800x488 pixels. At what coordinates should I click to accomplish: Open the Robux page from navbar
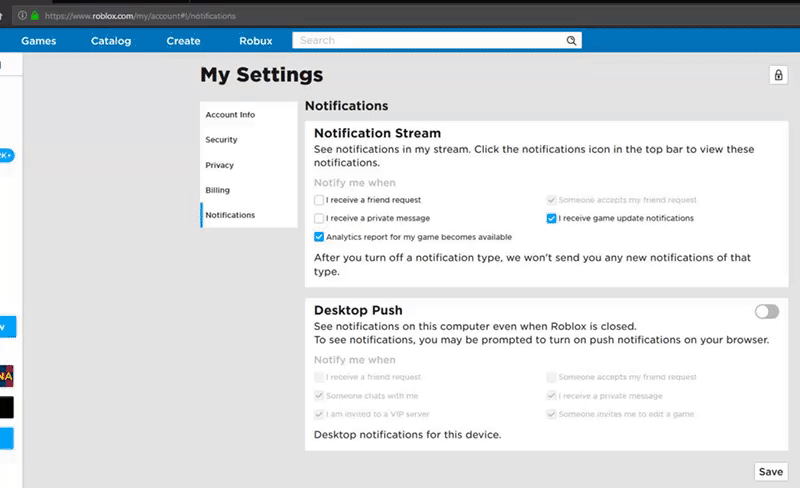(x=256, y=41)
